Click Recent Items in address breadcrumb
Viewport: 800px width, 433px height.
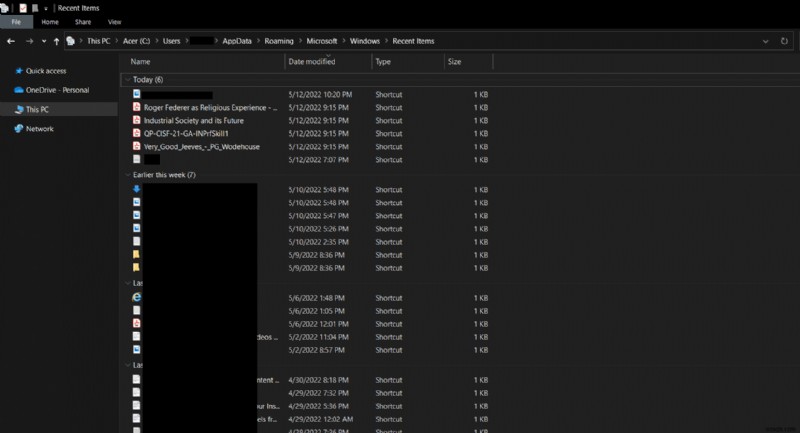coord(413,41)
